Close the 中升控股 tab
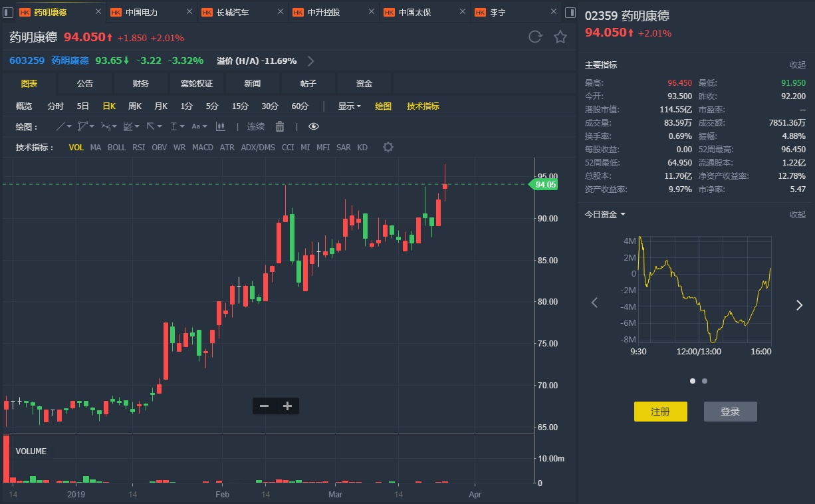 pyautogui.click(x=371, y=12)
